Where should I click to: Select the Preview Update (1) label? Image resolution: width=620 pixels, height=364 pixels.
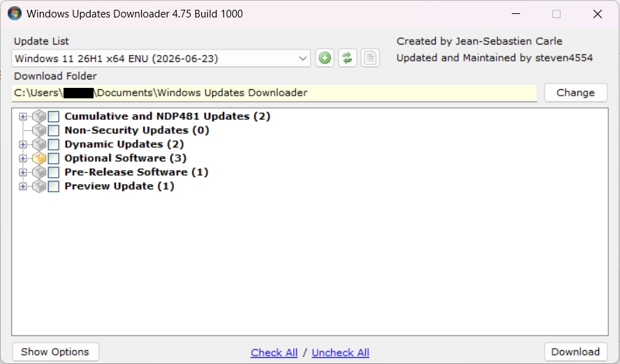pos(119,186)
